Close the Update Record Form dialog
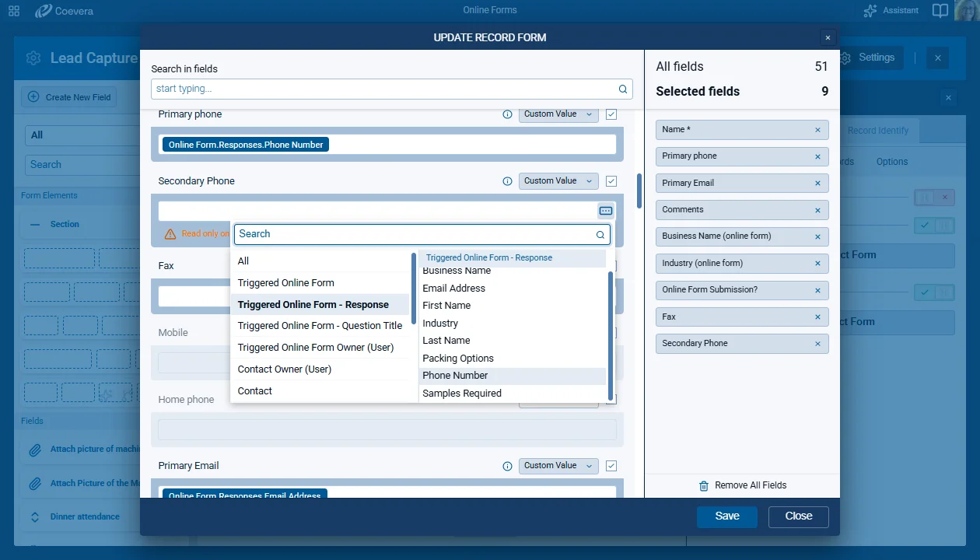Screen dimensions: 980x560 828,37
